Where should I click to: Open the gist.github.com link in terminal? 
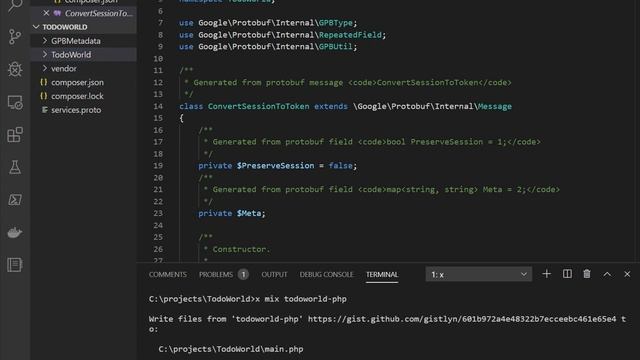pyautogui.click(x=462, y=319)
